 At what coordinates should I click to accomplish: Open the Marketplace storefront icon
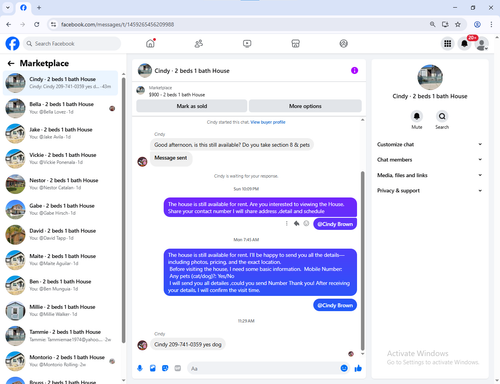(295, 43)
